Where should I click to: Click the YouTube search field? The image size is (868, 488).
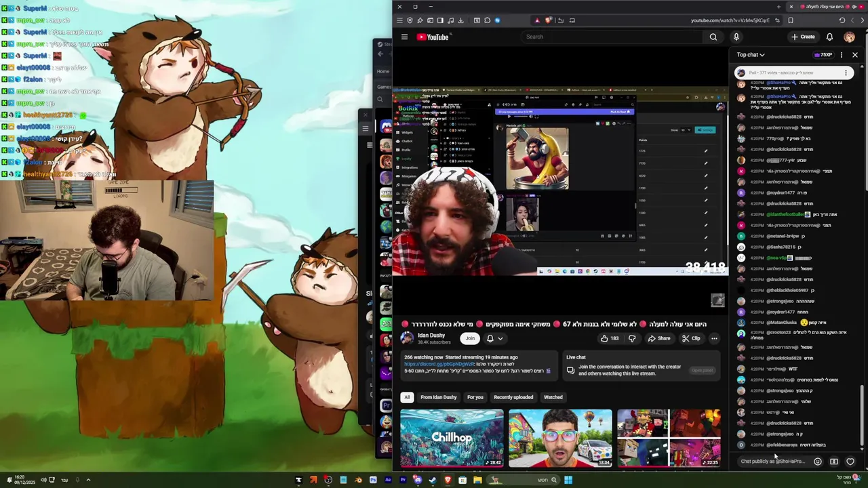[610, 37]
